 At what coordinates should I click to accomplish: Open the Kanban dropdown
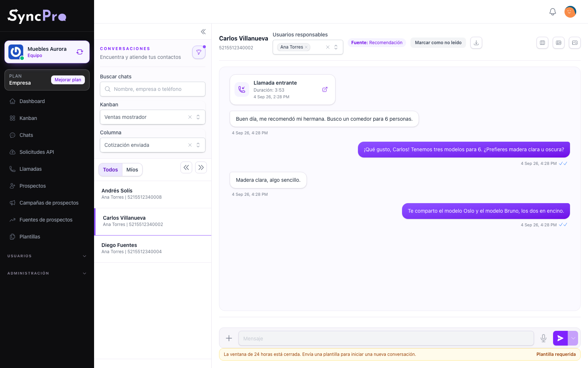(198, 117)
